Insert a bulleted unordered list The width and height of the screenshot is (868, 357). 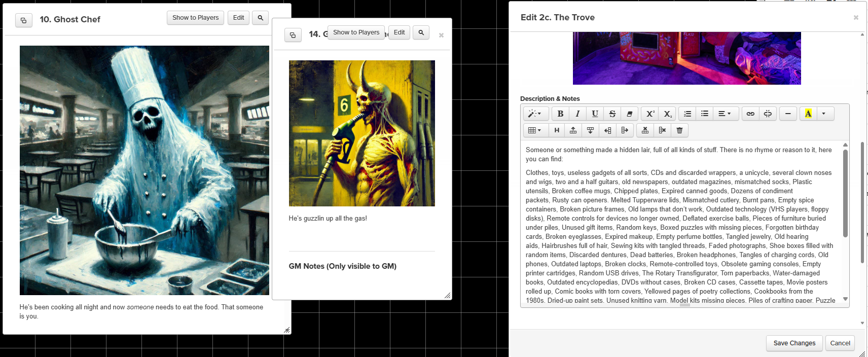coord(704,114)
